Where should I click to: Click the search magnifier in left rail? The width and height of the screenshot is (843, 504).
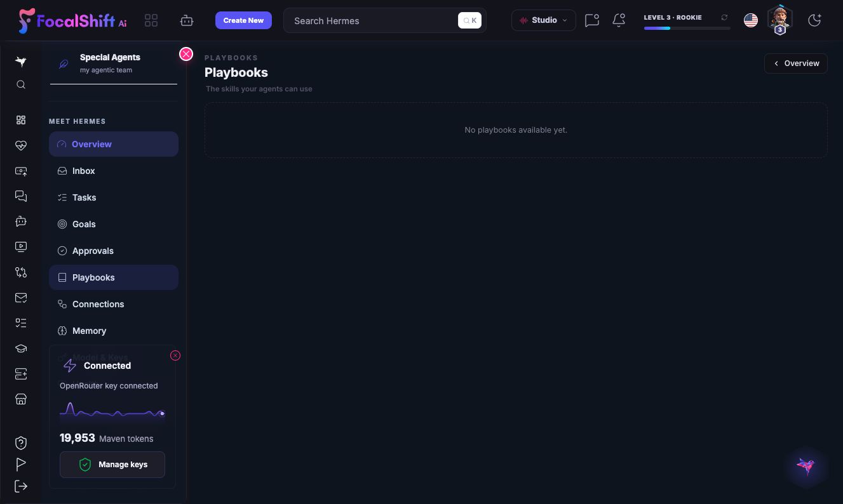(x=21, y=84)
